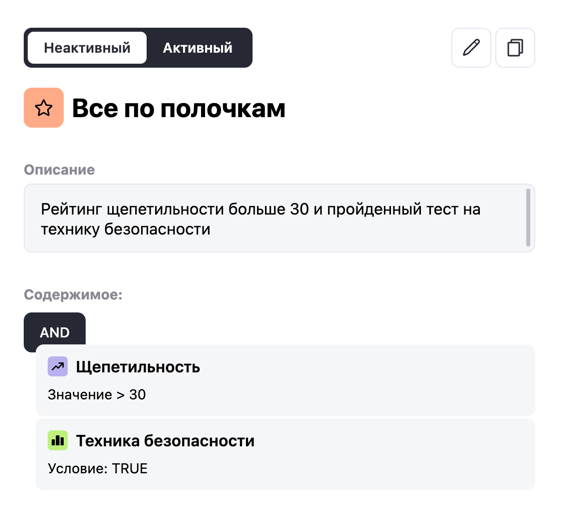Click the orange star badge icon
The height and width of the screenshot is (528, 561).
point(44,108)
